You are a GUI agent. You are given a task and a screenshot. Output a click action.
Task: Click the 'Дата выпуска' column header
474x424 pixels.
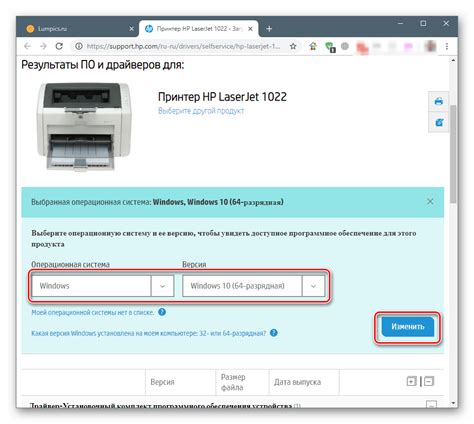tap(297, 382)
